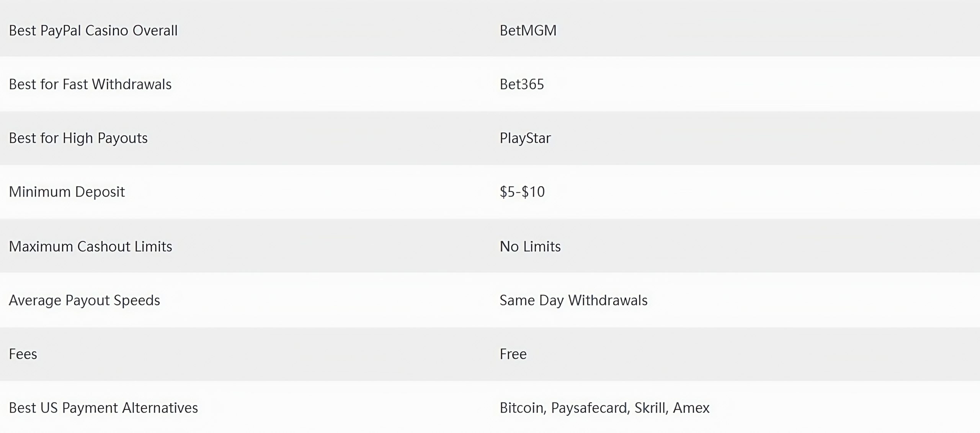Click the 'Average Payout Speeds' label
This screenshot has height=433, width=980.
[x=84, y=300]
